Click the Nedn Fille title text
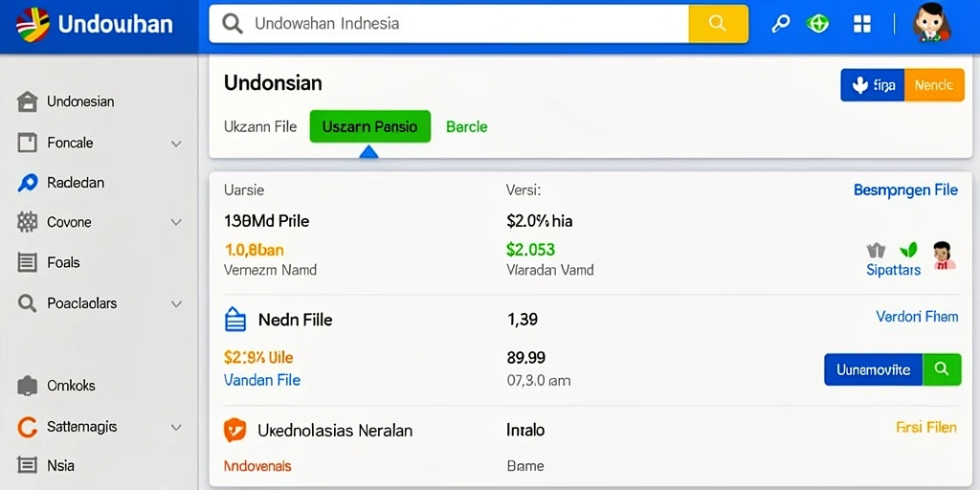This screenshot has width=980, height=490. pos(295,320)
